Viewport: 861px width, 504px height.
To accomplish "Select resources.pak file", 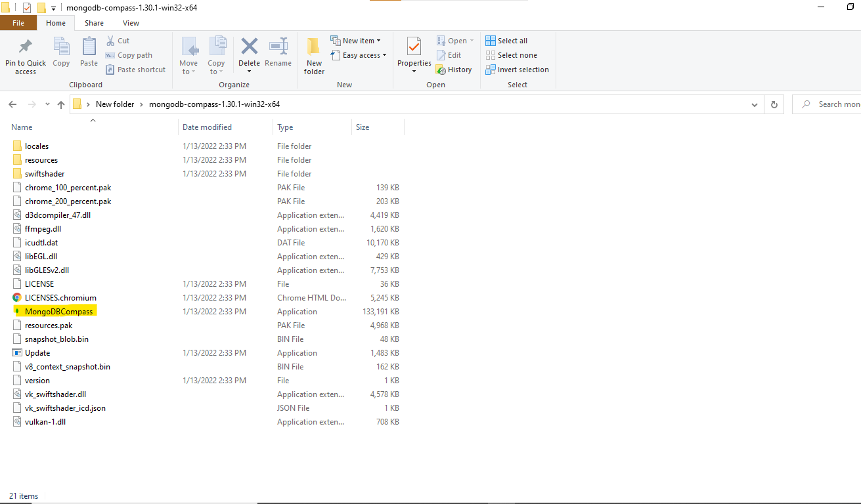I will (x=49, y=325).
